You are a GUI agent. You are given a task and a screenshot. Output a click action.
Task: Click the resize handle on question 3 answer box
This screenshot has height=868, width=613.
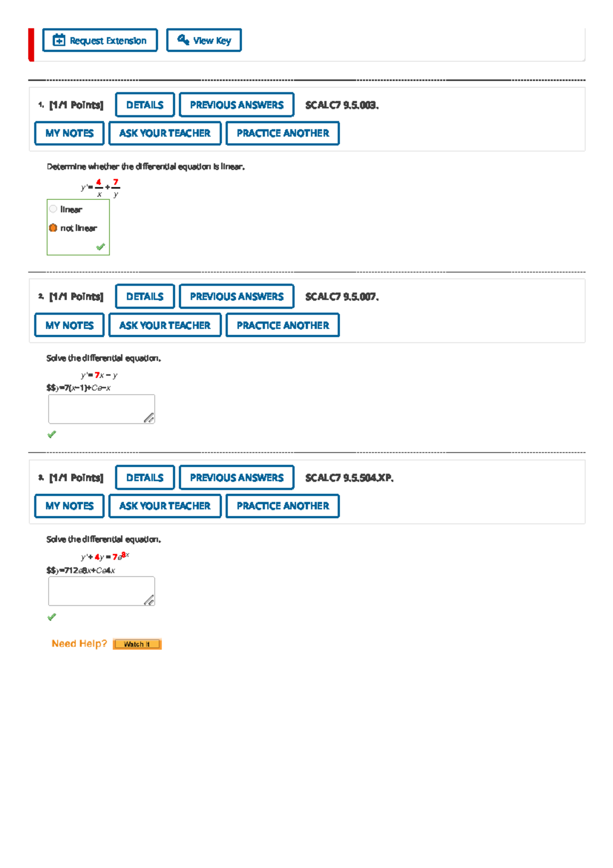(149, 600)
